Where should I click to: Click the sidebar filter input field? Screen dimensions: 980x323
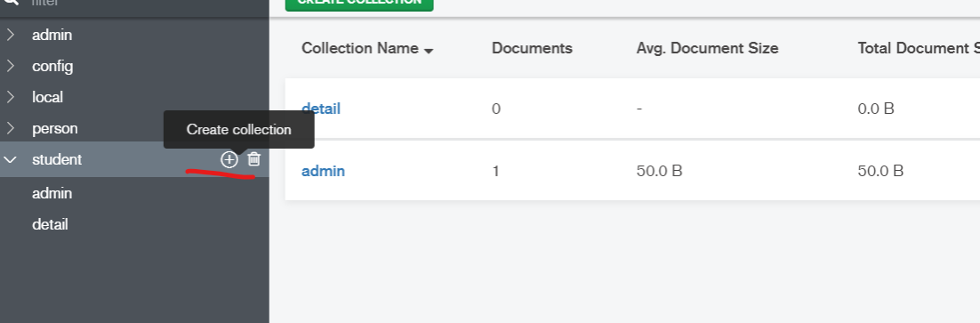tap(147, 4)
